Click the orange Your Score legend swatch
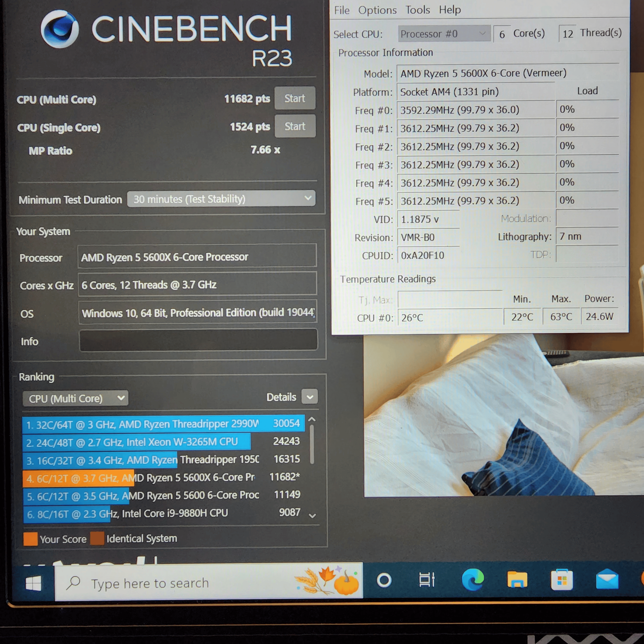Image resolution: width=644 pixels, height=644 pixels. click(x=30, y=539)
